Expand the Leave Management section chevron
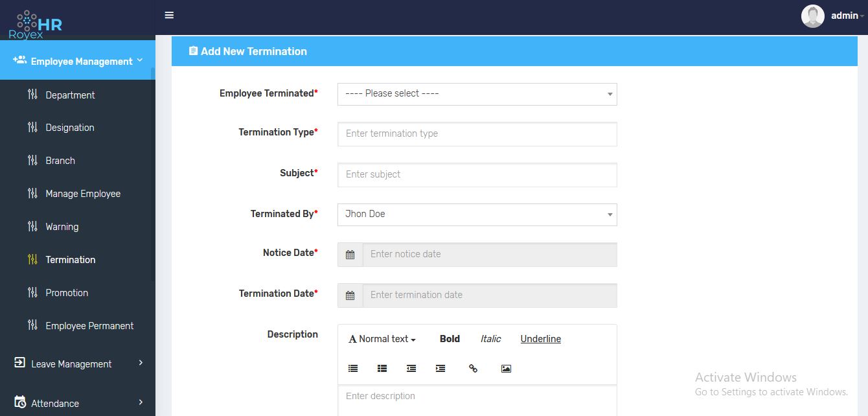This screenshot has width=868, height=416. point(141,363)
